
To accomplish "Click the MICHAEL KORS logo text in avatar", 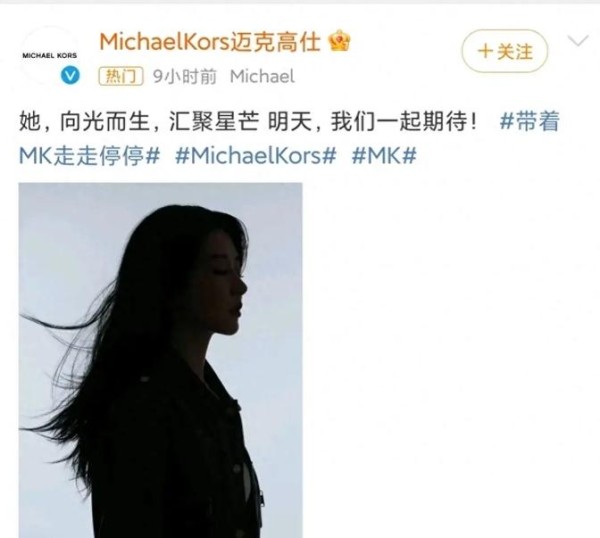I will [x=50, y=55].
